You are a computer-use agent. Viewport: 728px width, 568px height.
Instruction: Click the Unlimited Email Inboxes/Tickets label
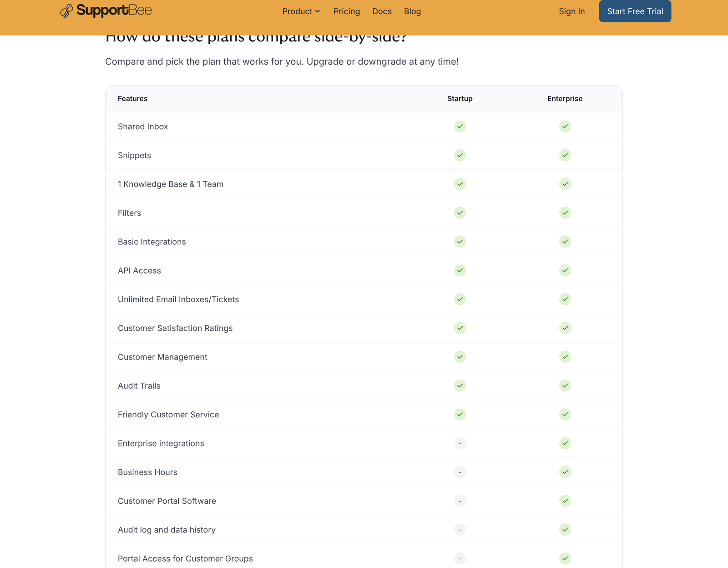click(x=178, y=299)
